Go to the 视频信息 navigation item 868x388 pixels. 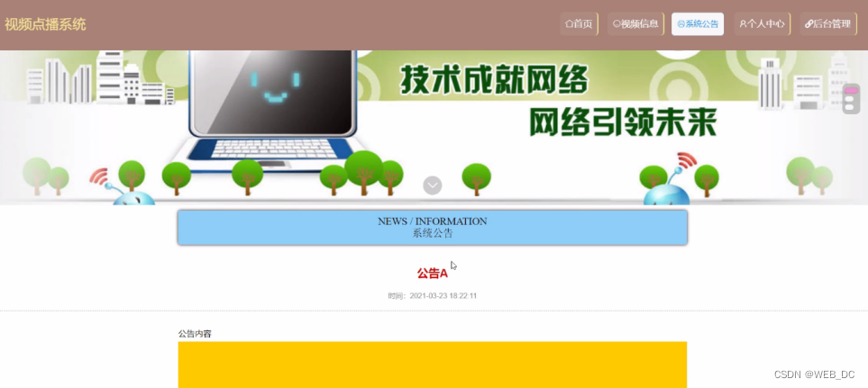click(x=635, y=23)
